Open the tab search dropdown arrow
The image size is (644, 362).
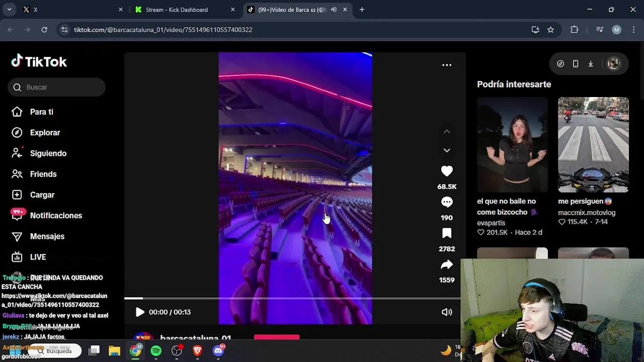pos(9,10)
